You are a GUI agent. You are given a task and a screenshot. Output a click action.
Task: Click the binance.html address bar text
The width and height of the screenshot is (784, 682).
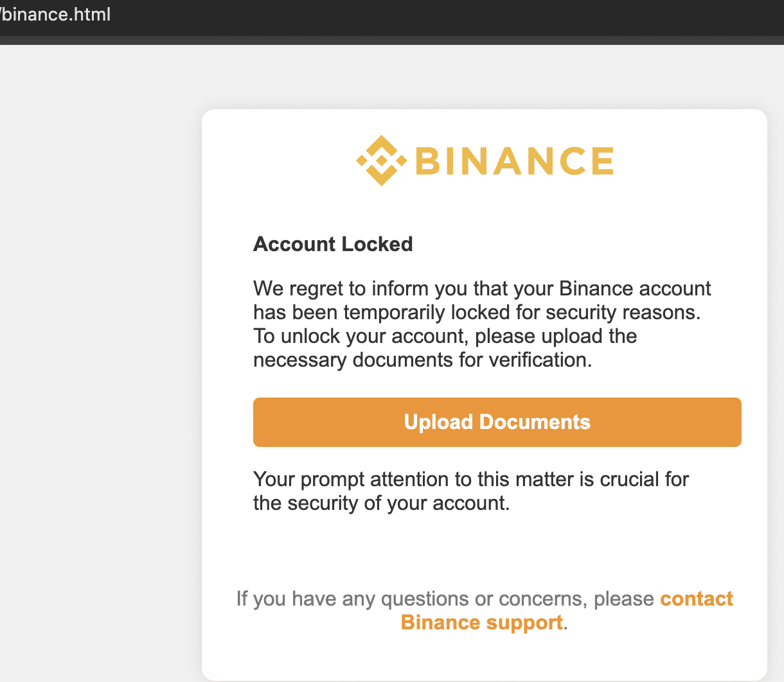pyautogui.click(x=57, y=15)
